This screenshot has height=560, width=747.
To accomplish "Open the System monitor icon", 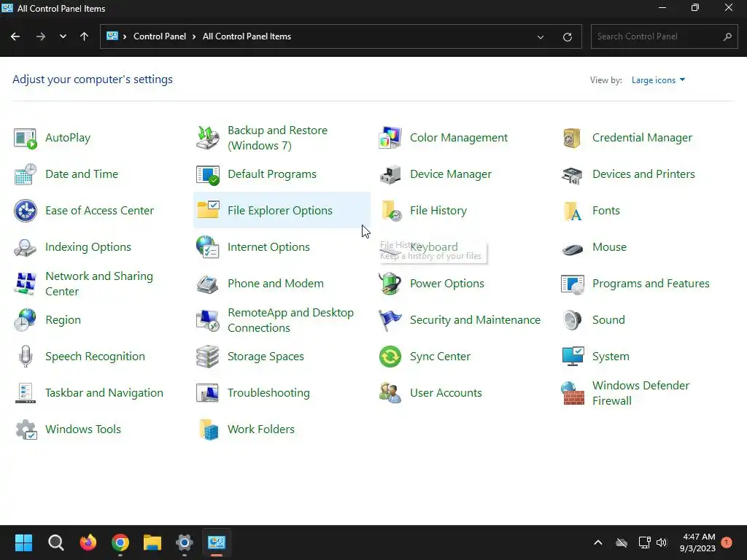I will [572, 357].
